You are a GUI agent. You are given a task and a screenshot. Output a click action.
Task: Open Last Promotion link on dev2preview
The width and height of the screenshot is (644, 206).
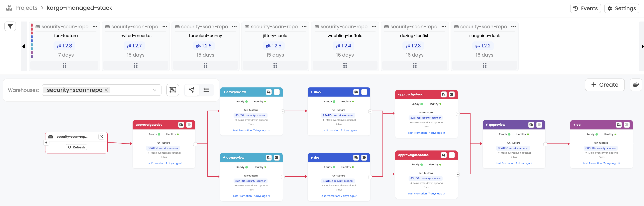(251, 130)
